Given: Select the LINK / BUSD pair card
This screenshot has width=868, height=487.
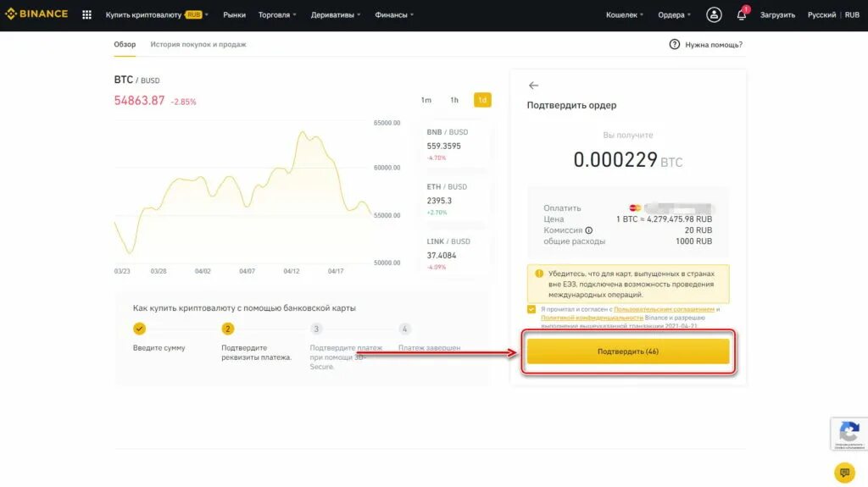Looking at the screenshot, I should coord(455,254).
